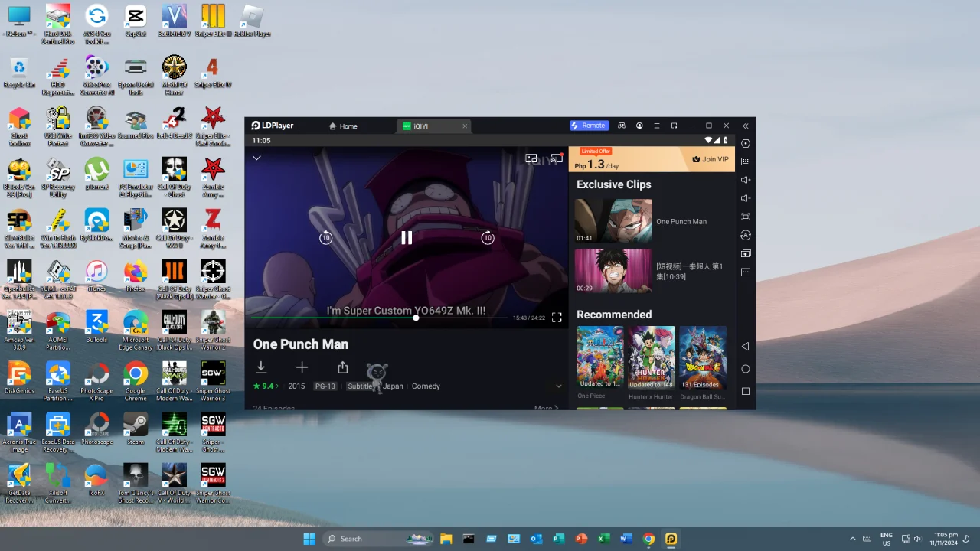Select the Firefox desktop shortcut
Screen dimensions: 980x551
[x=136, y=275]
